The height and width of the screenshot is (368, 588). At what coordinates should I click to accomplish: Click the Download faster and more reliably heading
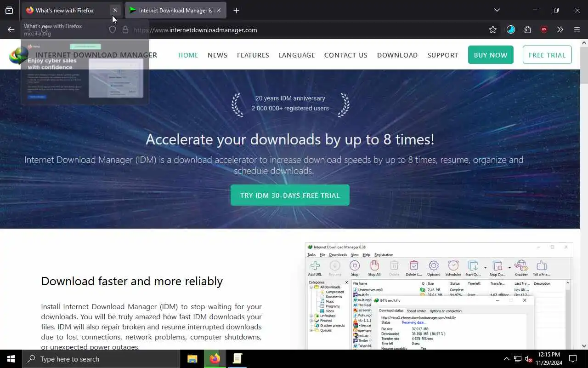coord(132,281)
